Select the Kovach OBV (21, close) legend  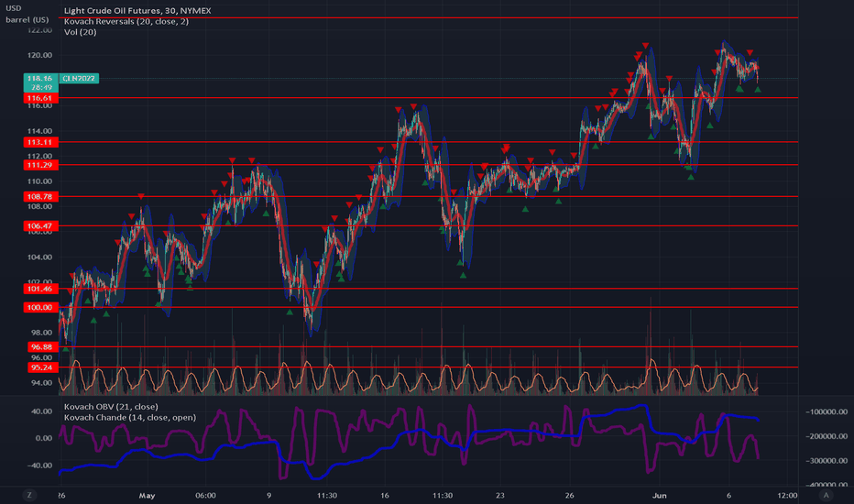click(x=111, y=407)
